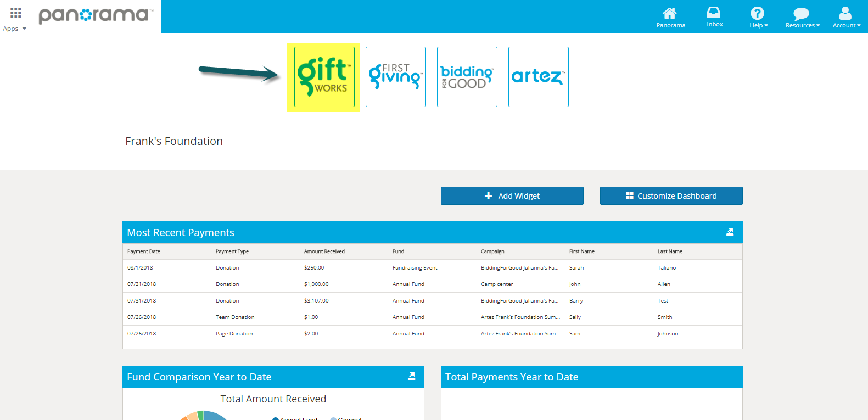Select the Sarah first name cell

576,268
